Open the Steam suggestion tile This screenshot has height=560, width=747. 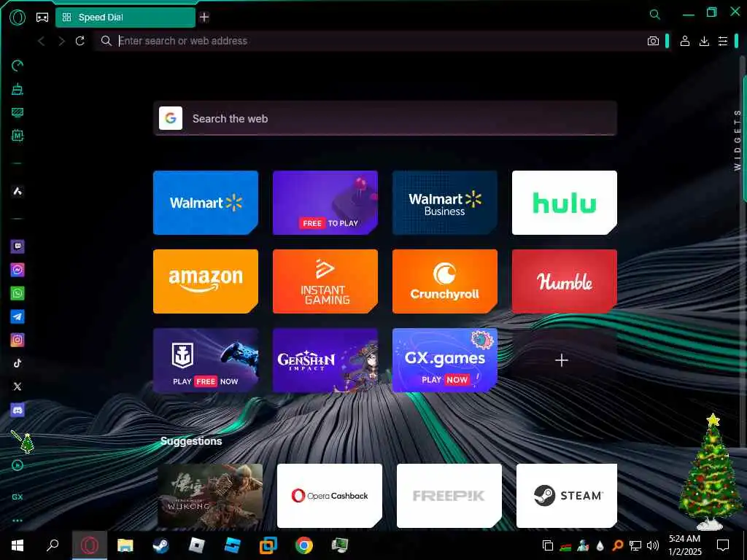coord(567,496)
